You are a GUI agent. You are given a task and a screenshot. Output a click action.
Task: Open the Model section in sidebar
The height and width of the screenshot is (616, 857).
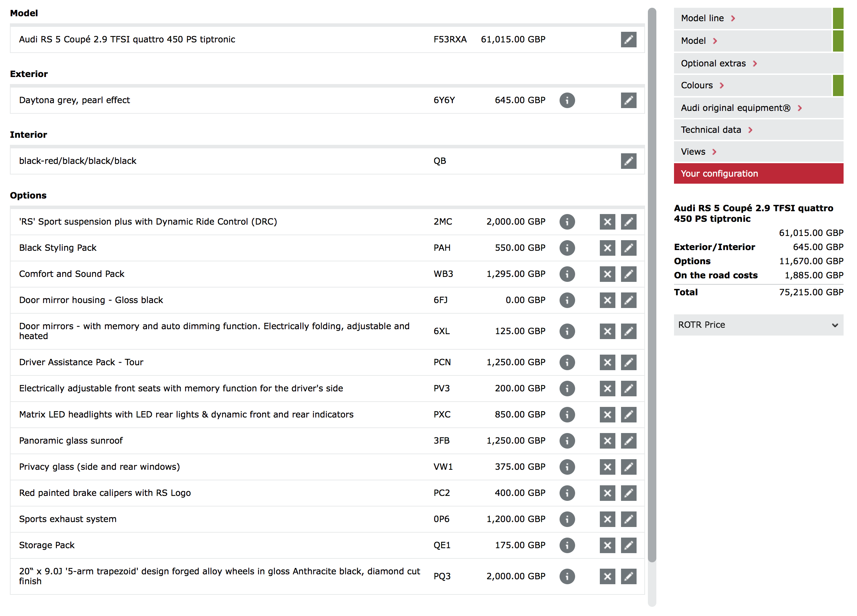tap(758, 41)
